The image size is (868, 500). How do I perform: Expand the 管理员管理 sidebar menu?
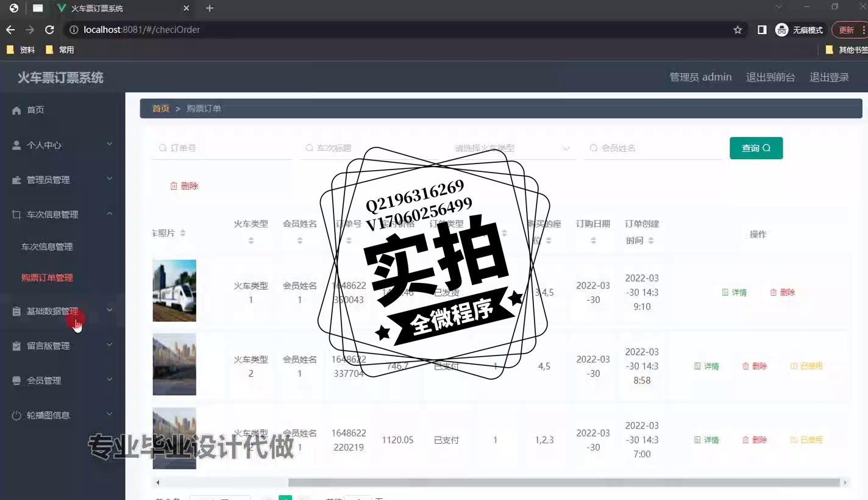[x=62, y=180]
